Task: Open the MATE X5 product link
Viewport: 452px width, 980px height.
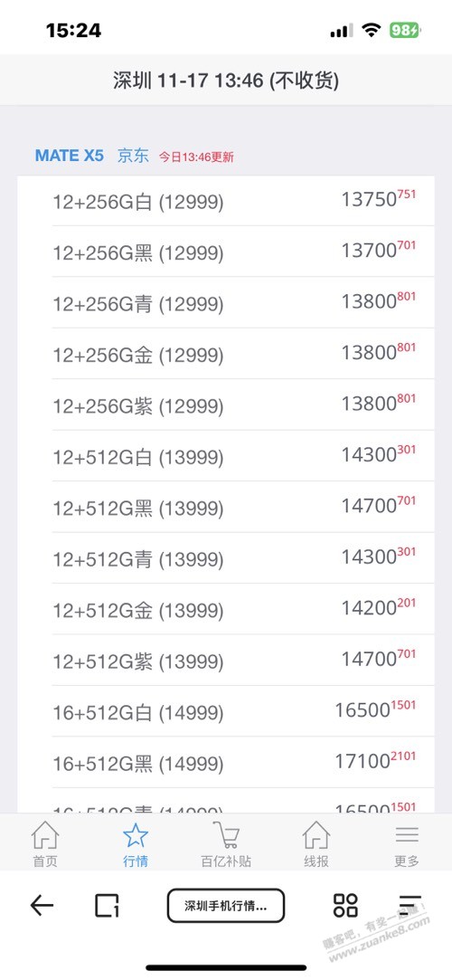Action: (70, 156)
